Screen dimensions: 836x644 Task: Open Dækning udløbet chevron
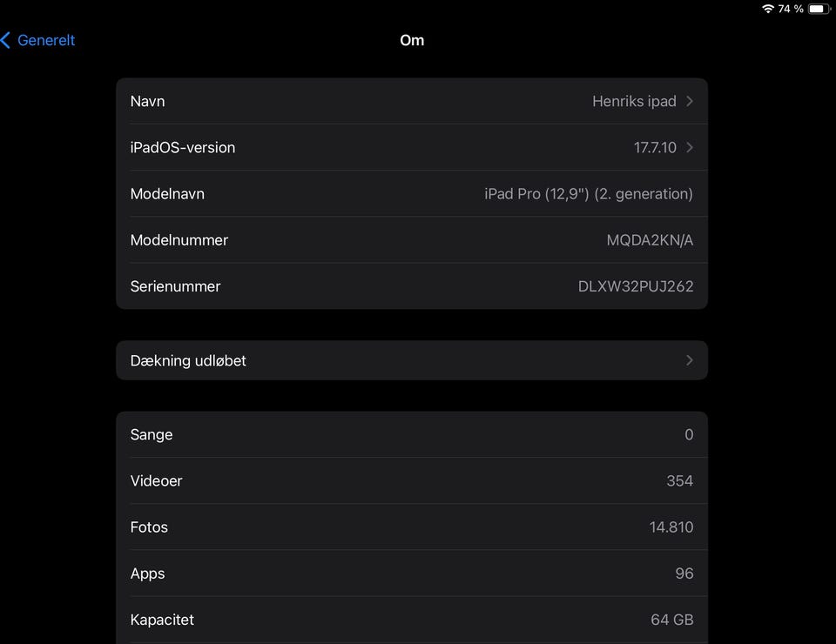pos(690,360)
